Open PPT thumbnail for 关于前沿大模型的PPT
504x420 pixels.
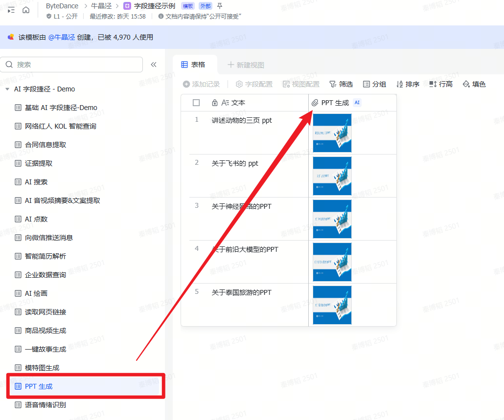pyautogui.click(x=332, y=262)
